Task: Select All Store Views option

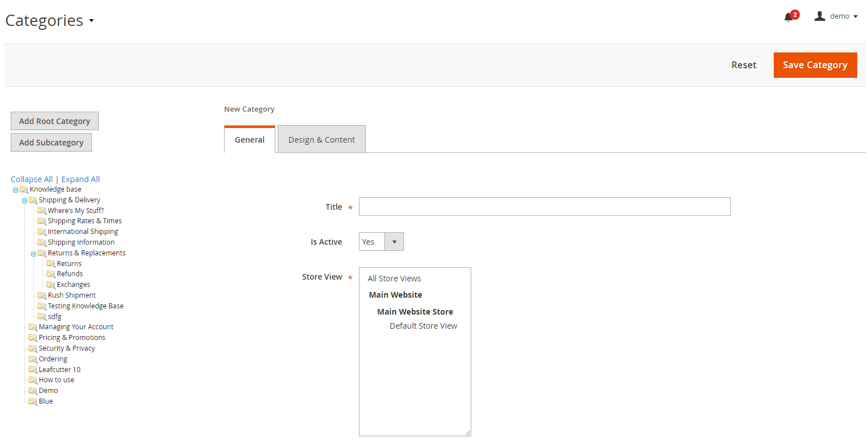Action: tap(394, 279)
